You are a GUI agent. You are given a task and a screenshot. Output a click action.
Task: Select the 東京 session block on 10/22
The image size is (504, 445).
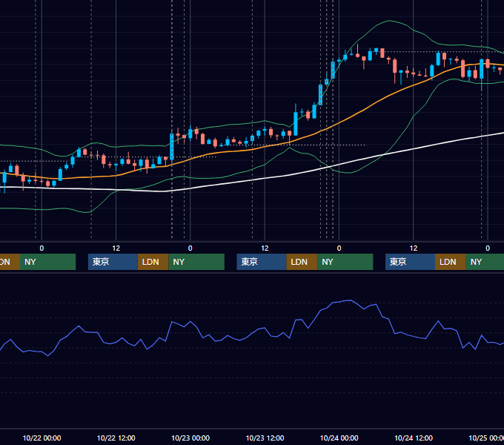point(113,262)
